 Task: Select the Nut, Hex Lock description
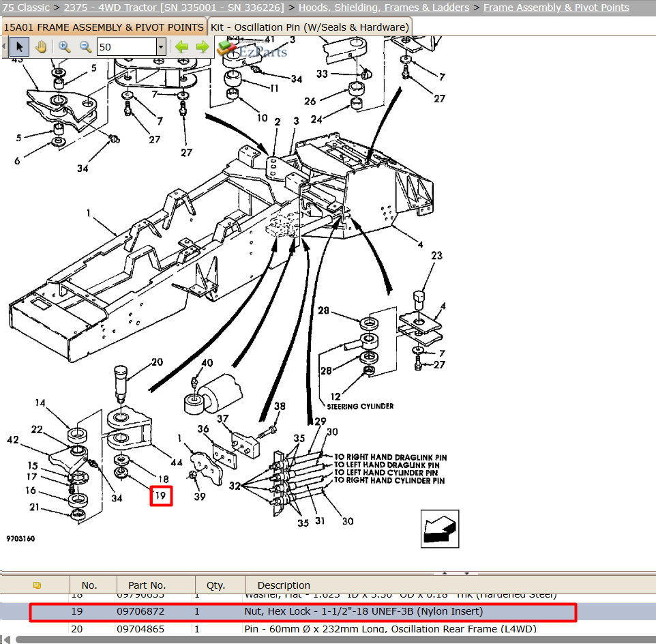click(363, 611)
